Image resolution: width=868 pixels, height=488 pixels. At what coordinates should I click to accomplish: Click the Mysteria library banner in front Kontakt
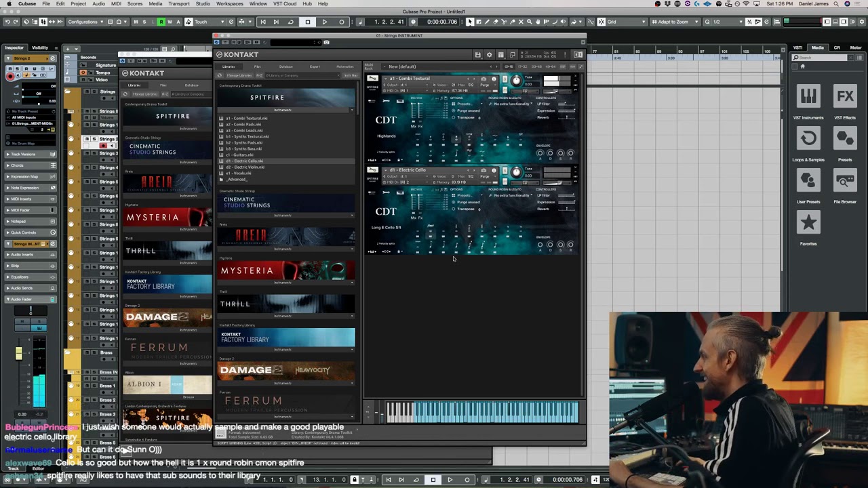click(x=286, y=270)
